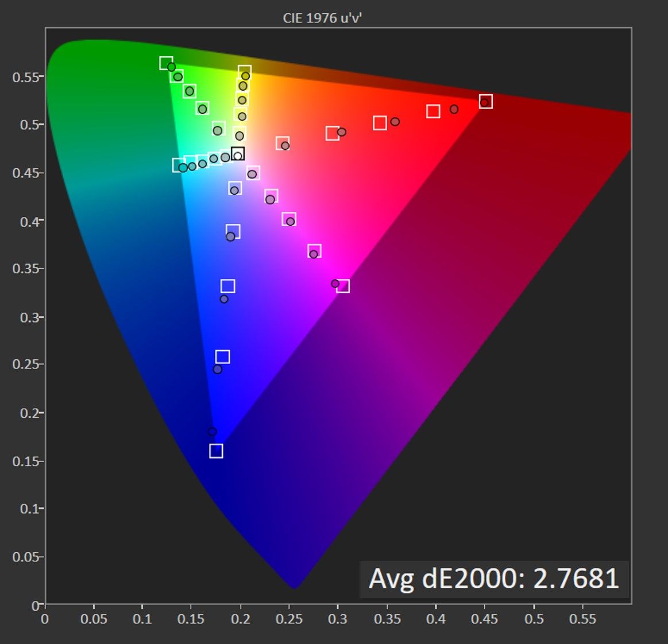The image size is (668, 644).
Task: Click the 0.4 label on vertical axis
Action: click(30, 222)
